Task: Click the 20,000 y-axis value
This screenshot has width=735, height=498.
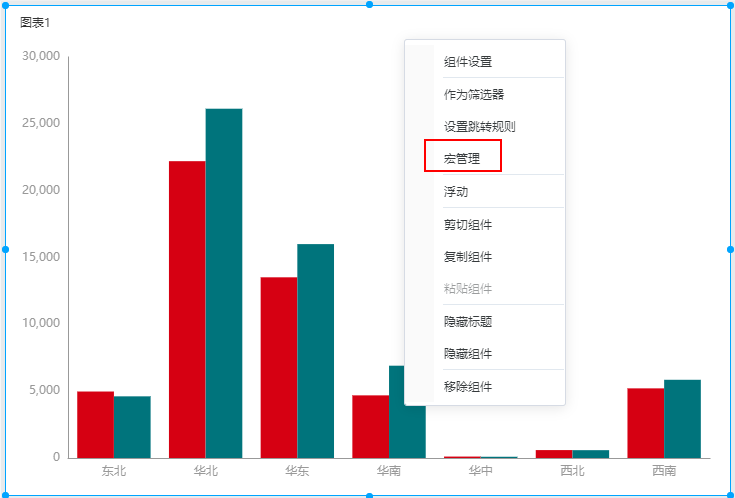Action: click(41, 190)
